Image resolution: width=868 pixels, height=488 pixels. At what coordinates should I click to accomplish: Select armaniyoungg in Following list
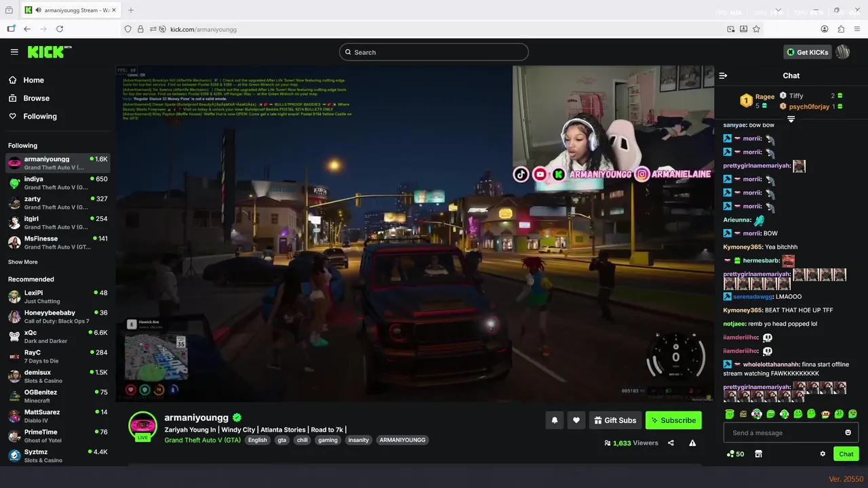point(58,163)
